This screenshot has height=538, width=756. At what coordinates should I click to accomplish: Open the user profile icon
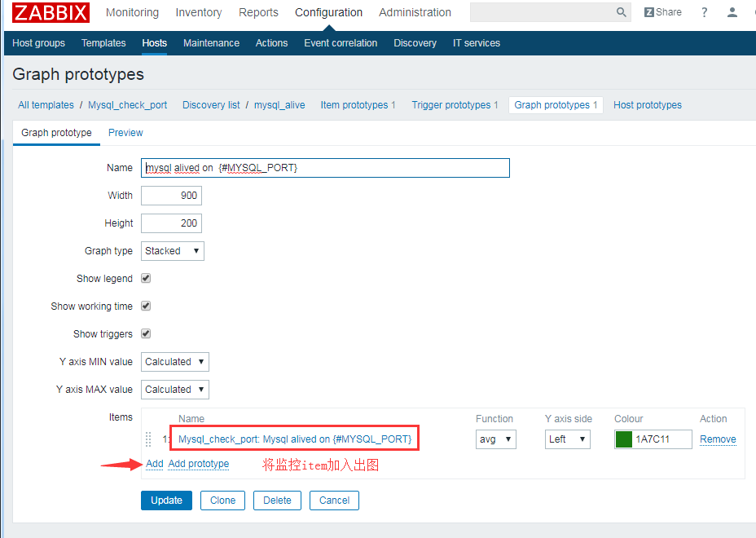pyautogui.click(x=732, y=12)
